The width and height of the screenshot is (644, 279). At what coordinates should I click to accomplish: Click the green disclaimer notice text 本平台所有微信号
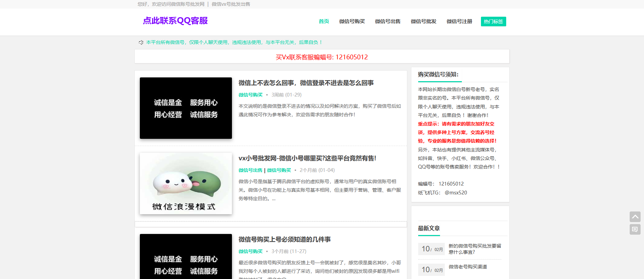point(234,42)
